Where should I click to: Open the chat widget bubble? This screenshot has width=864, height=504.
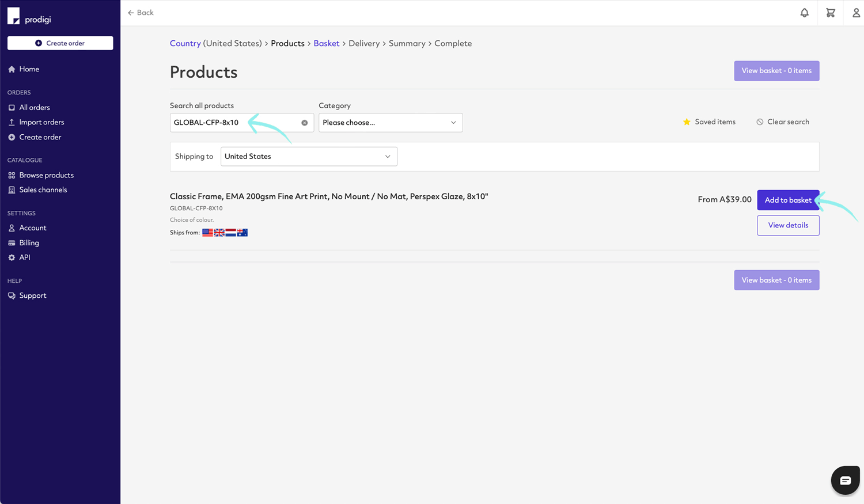(x=845, y=480)
